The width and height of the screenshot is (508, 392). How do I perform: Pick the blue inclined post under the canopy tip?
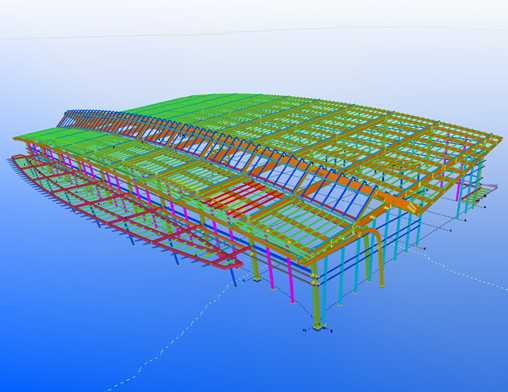pos(233,278)
